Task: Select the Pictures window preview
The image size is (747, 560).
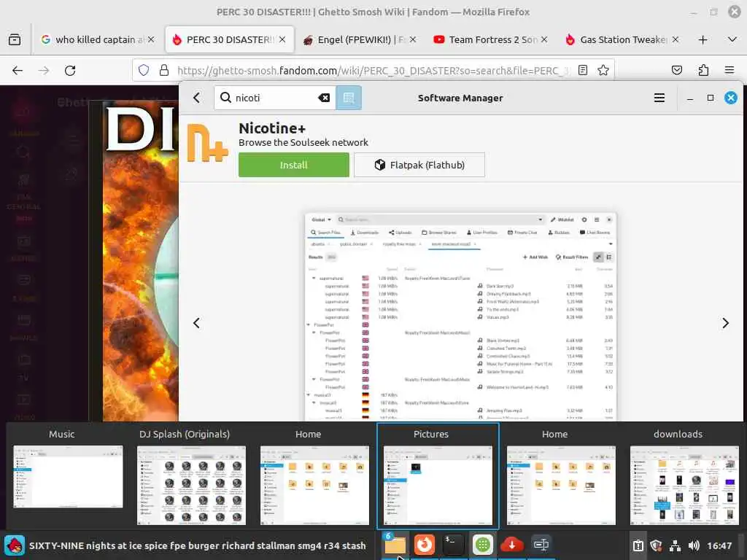Action: pyautogui.click(x=438, y=476)
